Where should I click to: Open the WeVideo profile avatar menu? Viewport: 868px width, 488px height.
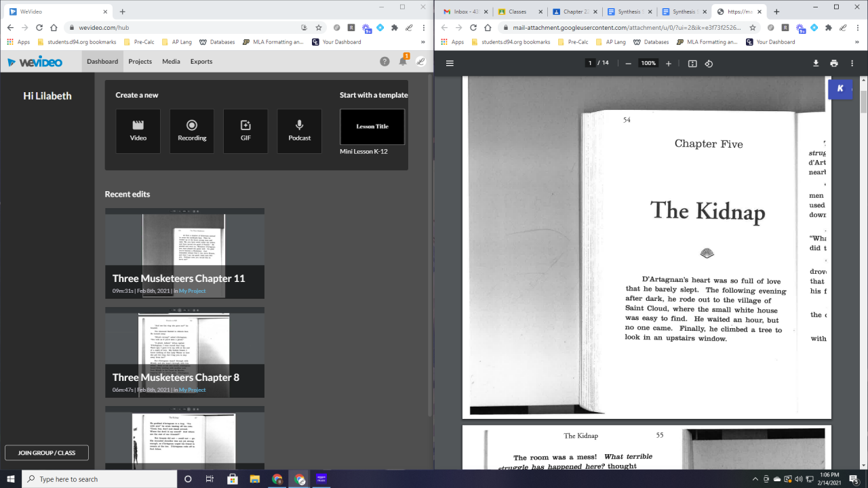[420, 61]
